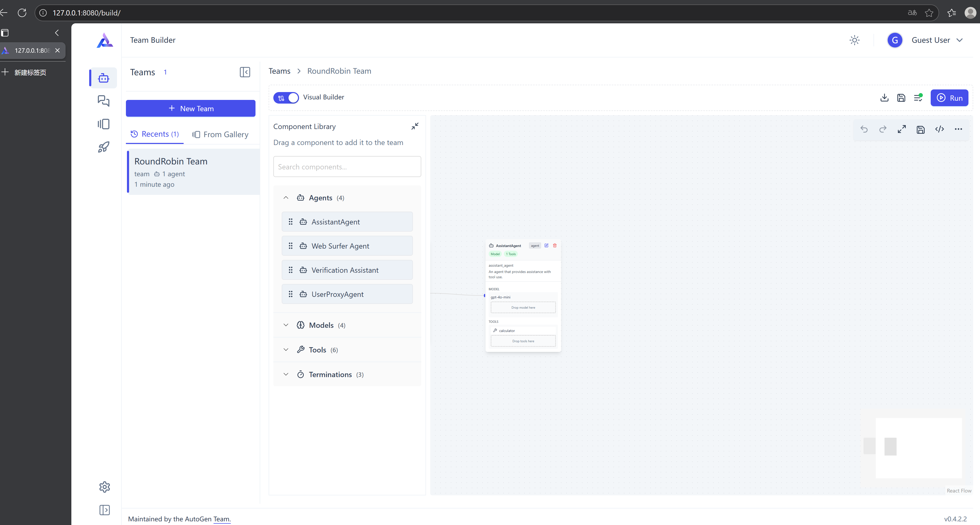Viewport: 980px width, 525px height.
Task: Expand the Tools section
Action: click(x=317, y=350)
